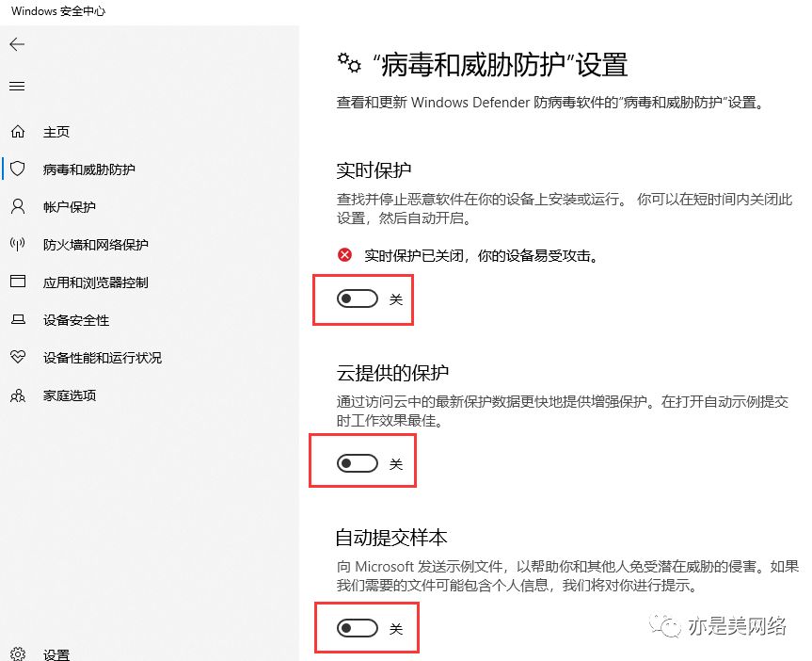Screen dimensions: 812x661
Task: Click the 实时保护 section heading
Action: pyautogui.click(x=374, y=170)
